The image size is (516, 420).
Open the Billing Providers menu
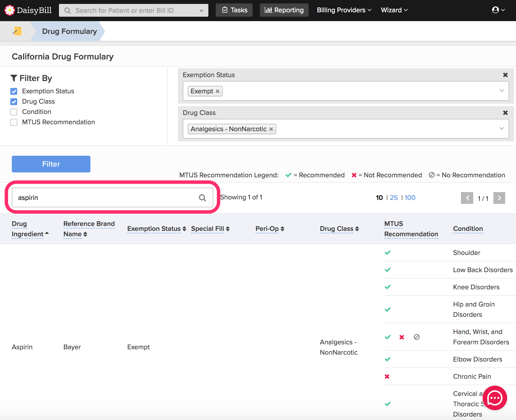(x=344, y=10)
